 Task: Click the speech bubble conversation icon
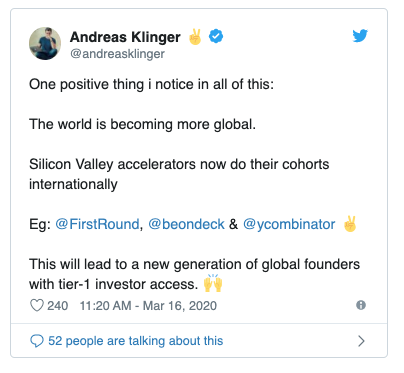tap(37, 341)
